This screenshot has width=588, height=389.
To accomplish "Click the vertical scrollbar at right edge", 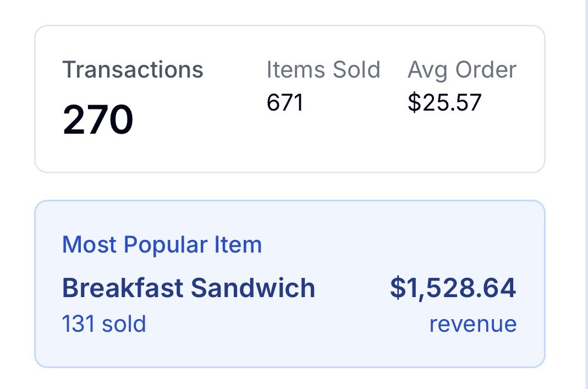I will (586, 193).
